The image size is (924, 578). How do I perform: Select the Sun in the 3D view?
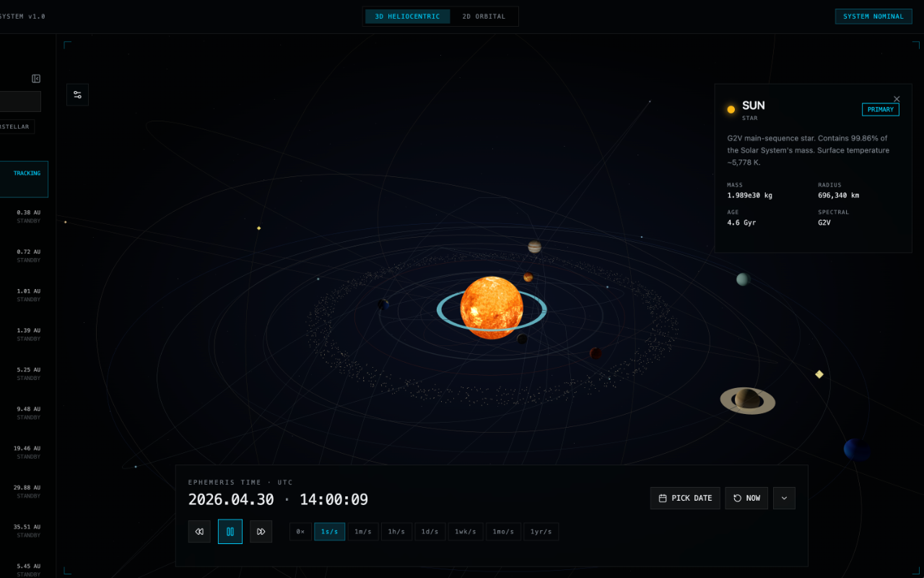pos(492,308)
